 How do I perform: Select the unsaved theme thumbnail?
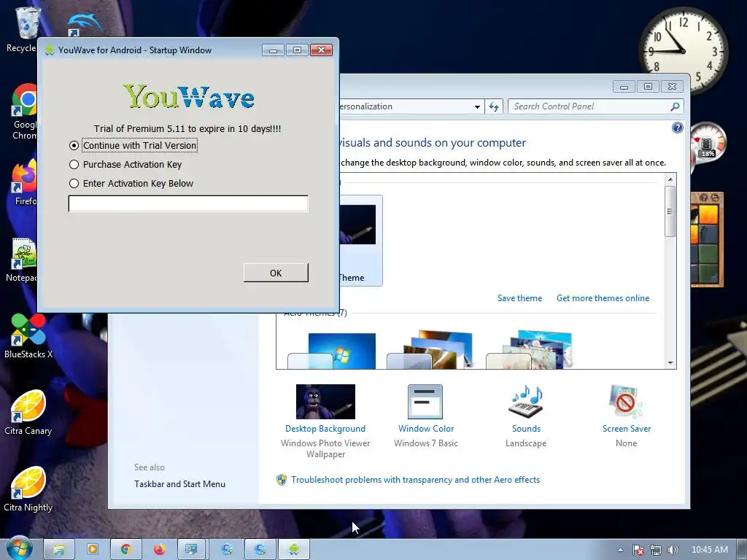360,241
